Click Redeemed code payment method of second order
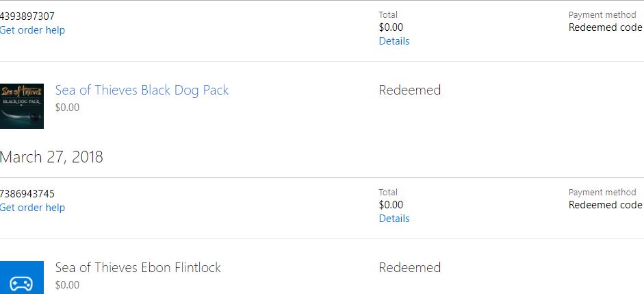Image resolution: width=644 pixels, height=294 pixels. (605, 205)
